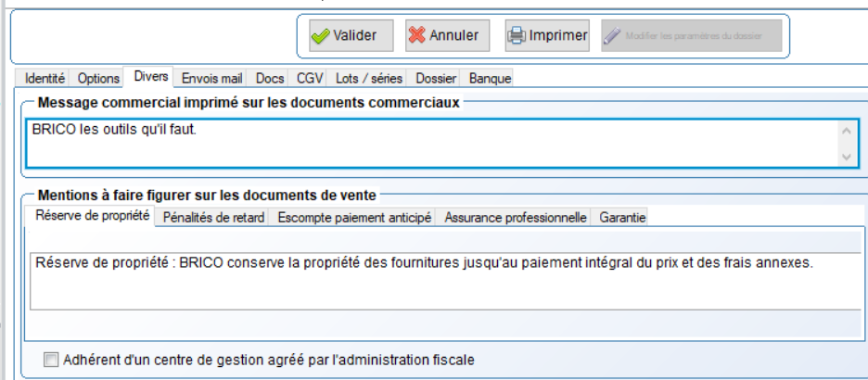Viewport: 868px width, 380px height.
Task: Select the Banque tab
Action: [490, 79]
